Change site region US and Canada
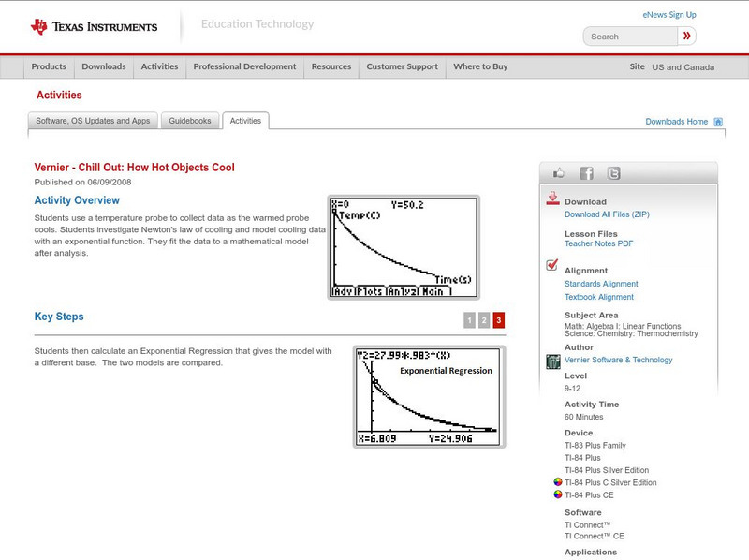749x560 pixels. coord(683,67)
